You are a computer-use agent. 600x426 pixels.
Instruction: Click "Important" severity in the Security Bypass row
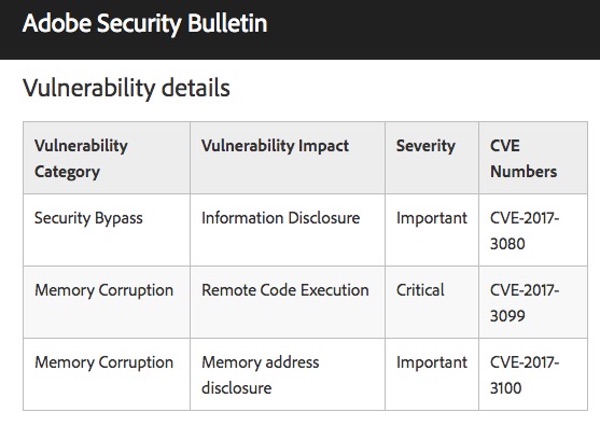[431, 218]
